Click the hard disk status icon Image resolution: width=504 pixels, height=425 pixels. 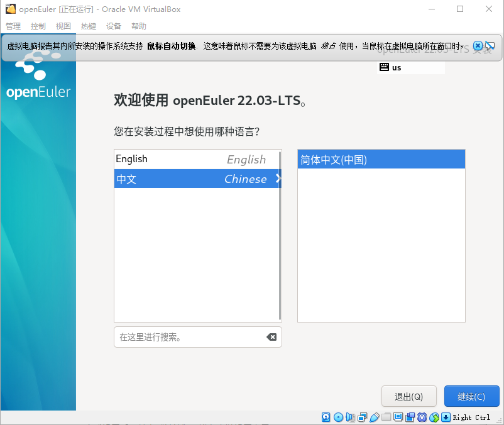point(326,417)
